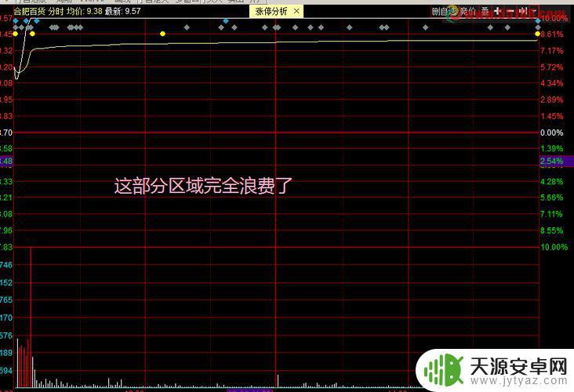Switch to the 涨停分析 tab

coord(271,11)
